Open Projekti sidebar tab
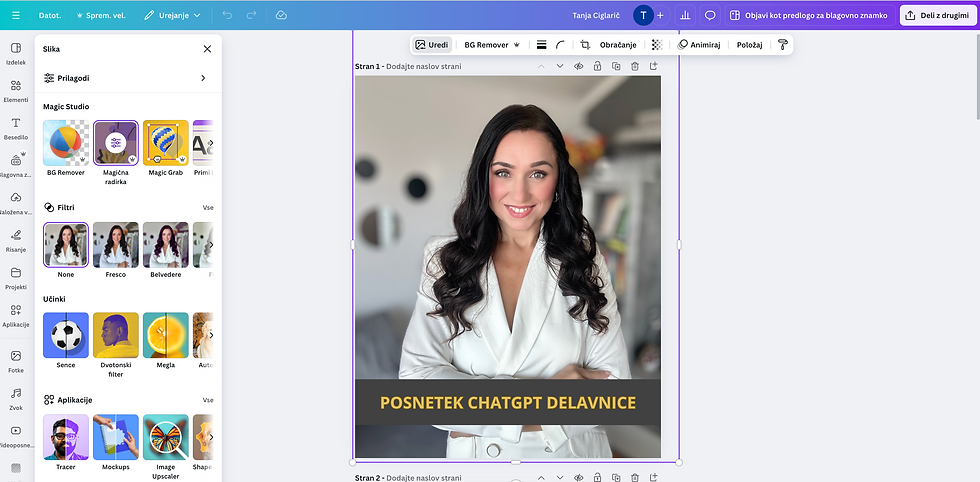980x482 pixels. click(16, 278)
